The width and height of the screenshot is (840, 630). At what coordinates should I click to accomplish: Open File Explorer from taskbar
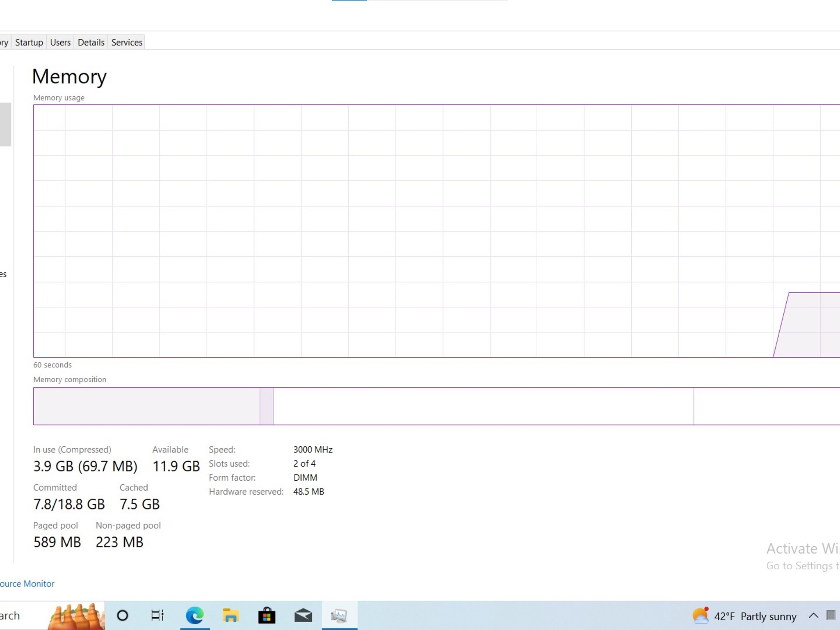click(x=231, y=615)
